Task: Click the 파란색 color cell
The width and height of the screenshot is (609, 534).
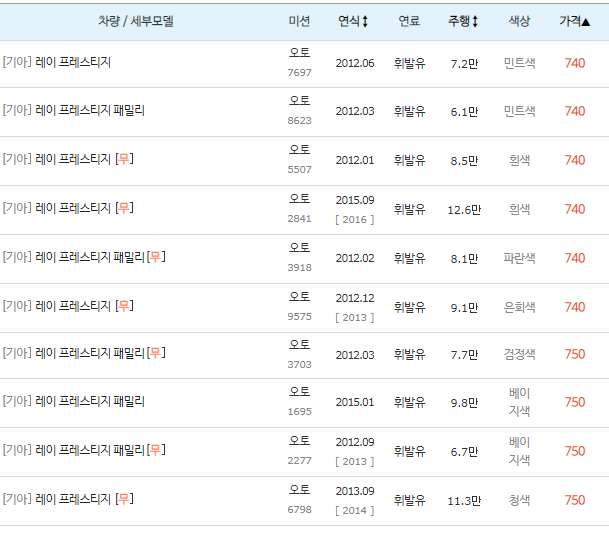Action: point(519,258)
